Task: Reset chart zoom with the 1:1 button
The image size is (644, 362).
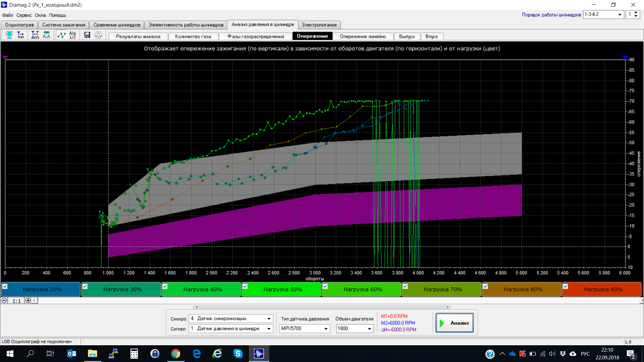Action: pos(16,301)
